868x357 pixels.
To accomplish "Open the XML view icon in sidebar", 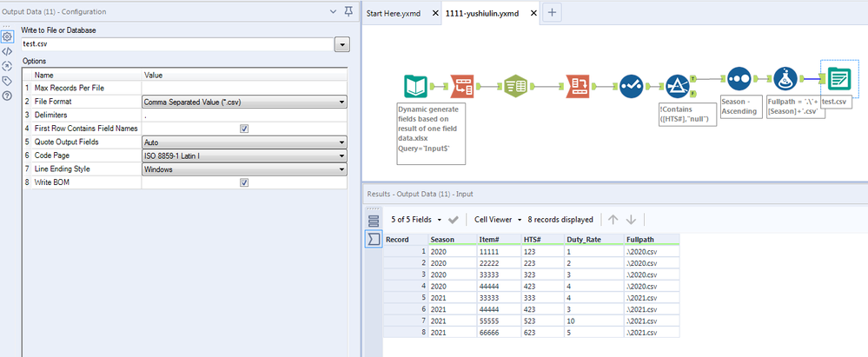I will tap(7, 51).
